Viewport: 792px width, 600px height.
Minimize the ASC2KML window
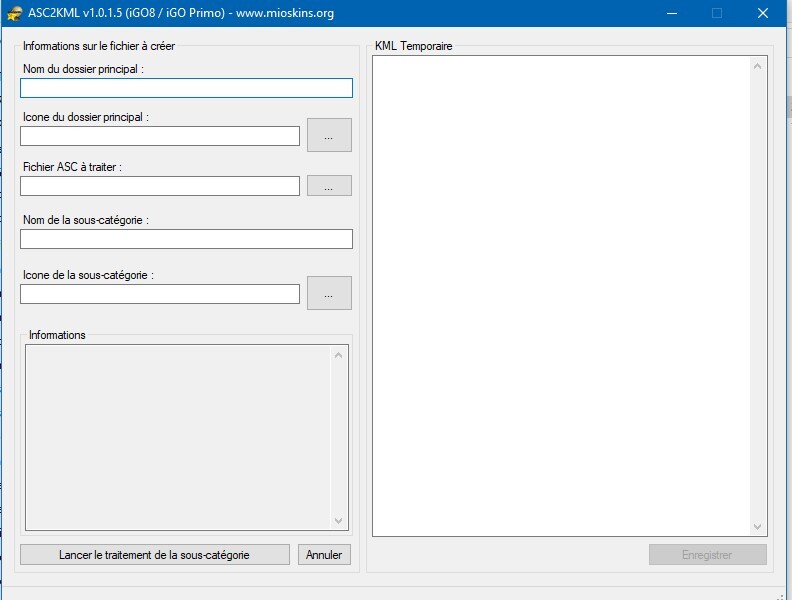pos(670,13)
